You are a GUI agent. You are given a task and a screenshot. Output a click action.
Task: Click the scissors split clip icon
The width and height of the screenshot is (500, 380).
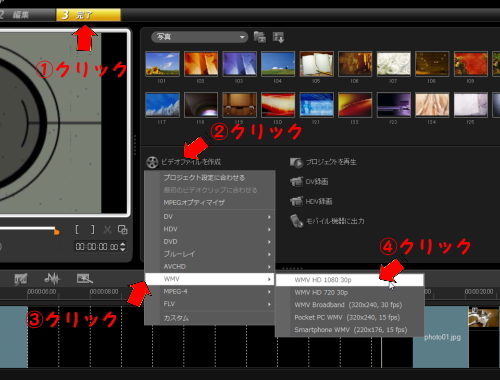point(107,229)
